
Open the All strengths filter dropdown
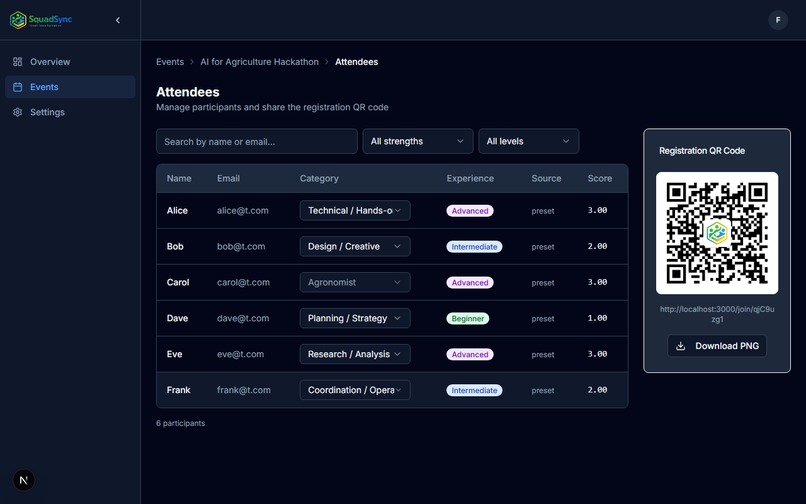pos(417,141)
